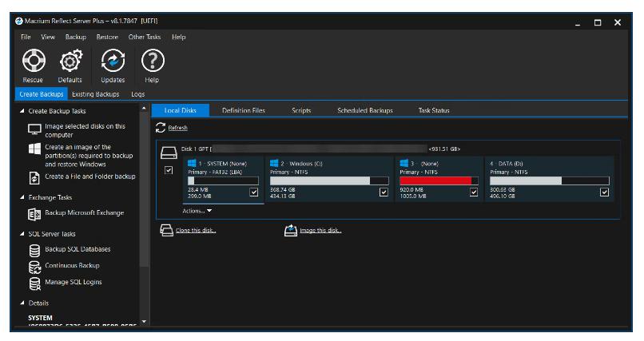
Task: Click the left panel scrollbar down arrow
Action: [x=145, y=322]
